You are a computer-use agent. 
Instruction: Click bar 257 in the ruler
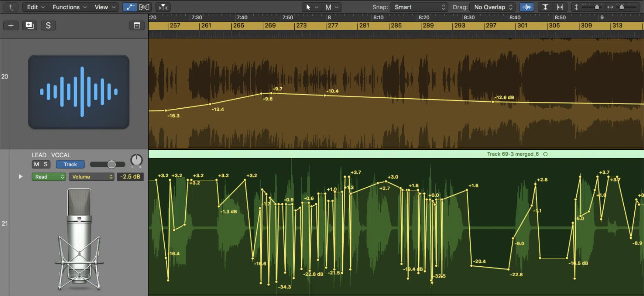point(175,26)
